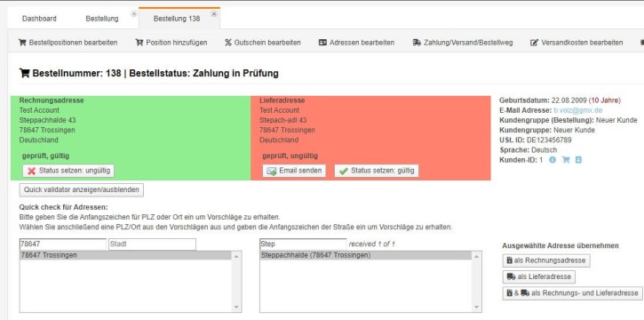This screenshot has width=644, height=320.
Task: Click Position hinzufügen in toolbar
Action: tap(171, 43)
